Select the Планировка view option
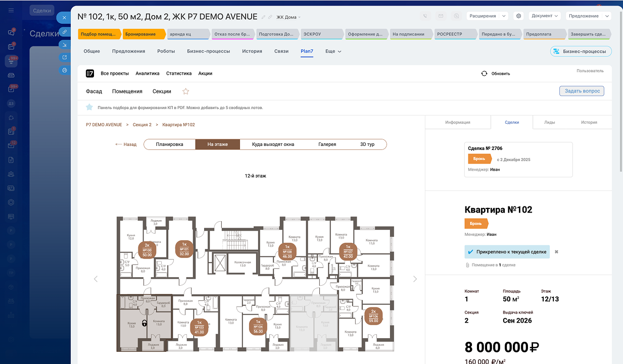The image size is (623, 364). (169, 144)
